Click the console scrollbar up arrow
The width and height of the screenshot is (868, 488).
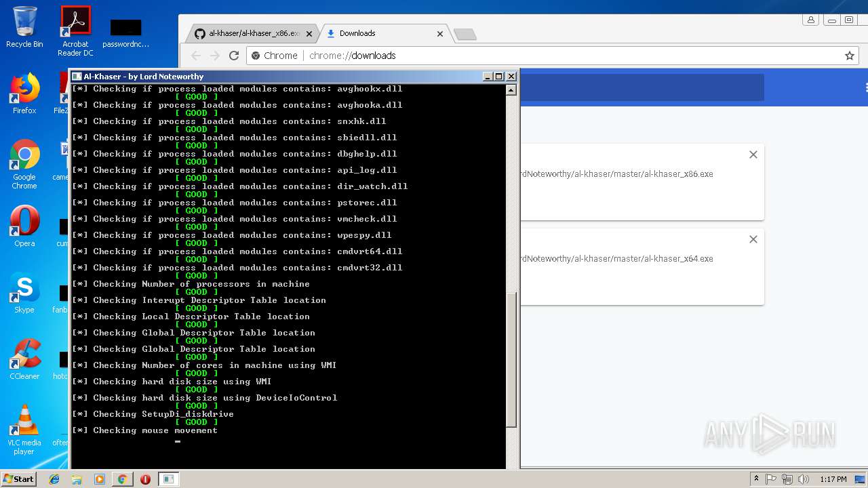click(511, 89)
